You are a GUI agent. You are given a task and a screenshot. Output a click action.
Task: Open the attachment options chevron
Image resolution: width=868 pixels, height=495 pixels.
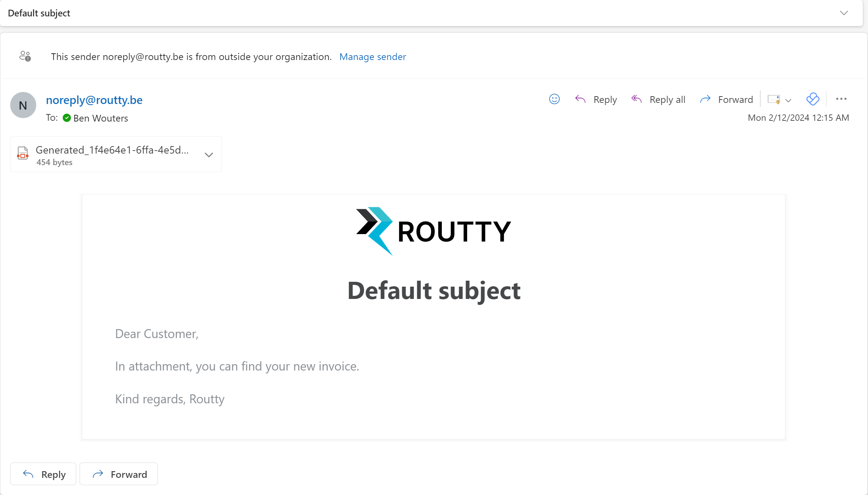[209, 155]
